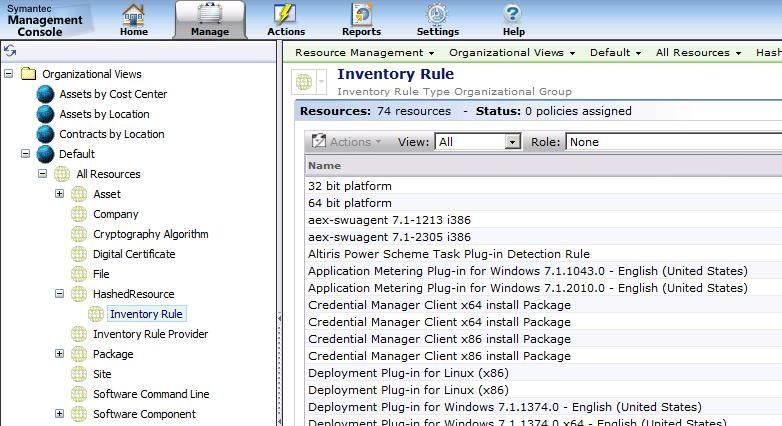Screen dimensions: 782x426
Task: Click the Name column header
Action: point(325,165)
